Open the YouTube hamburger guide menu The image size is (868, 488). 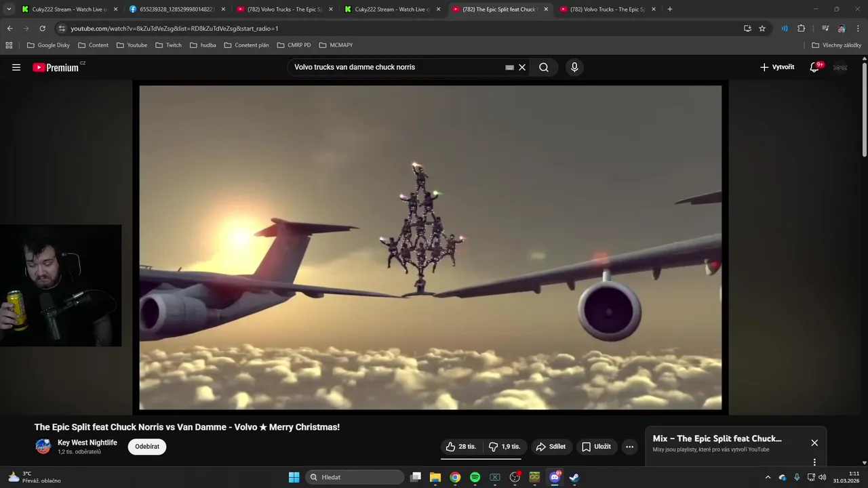(16, 67)
